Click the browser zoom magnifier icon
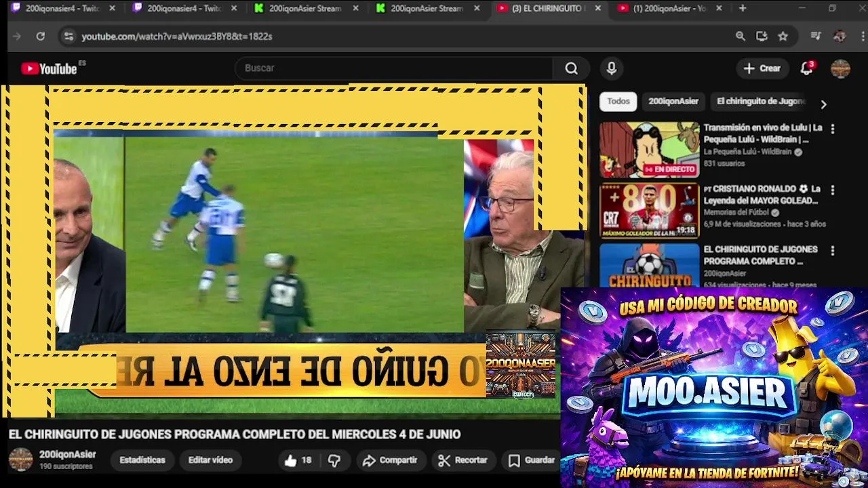This screenshot has height=488, width=868. click(741, 37)
